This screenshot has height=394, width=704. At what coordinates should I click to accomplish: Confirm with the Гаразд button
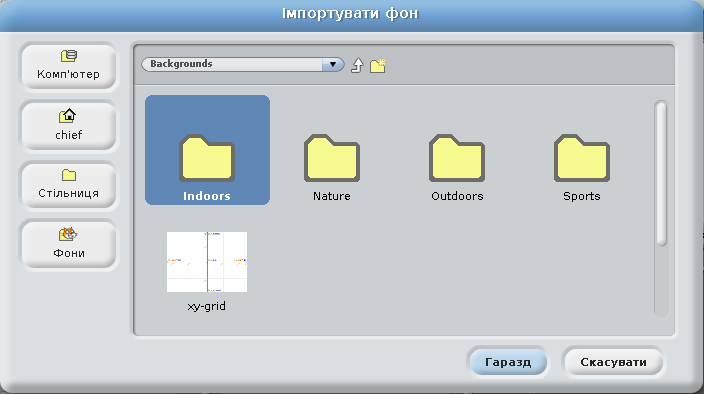[508, 362]
